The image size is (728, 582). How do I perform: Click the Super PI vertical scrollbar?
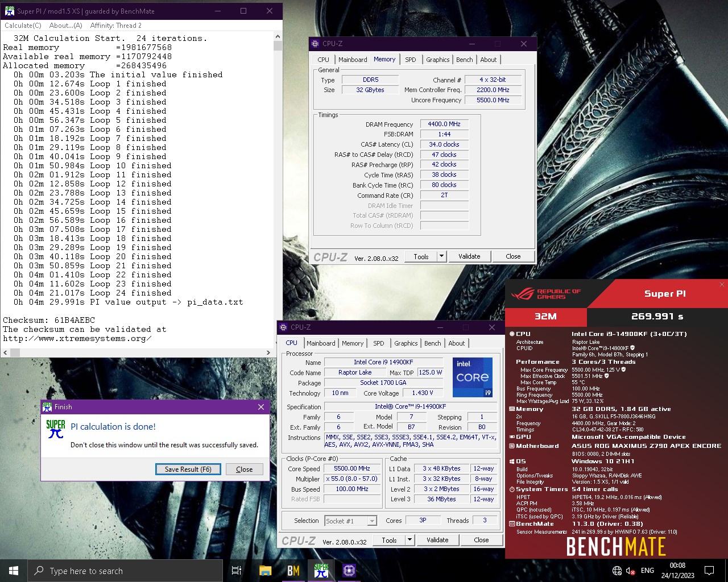(278, 190)
